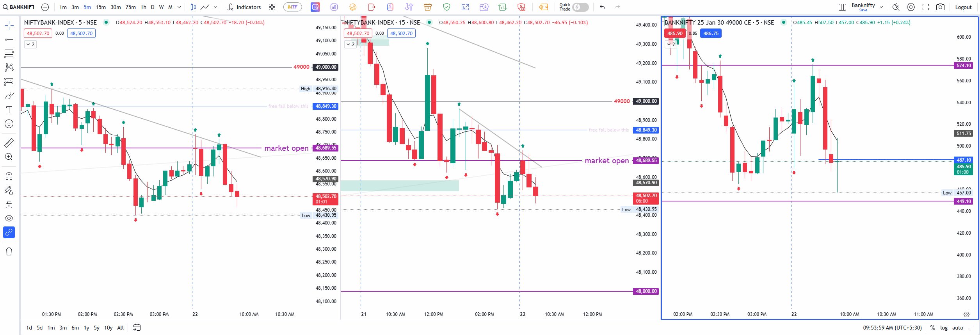Enter fullscreen mode
The image size is (980, 335).
[926, 7]
